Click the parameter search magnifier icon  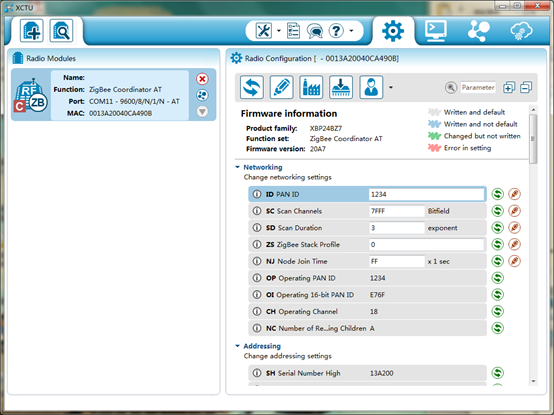[x=451, y=87]
